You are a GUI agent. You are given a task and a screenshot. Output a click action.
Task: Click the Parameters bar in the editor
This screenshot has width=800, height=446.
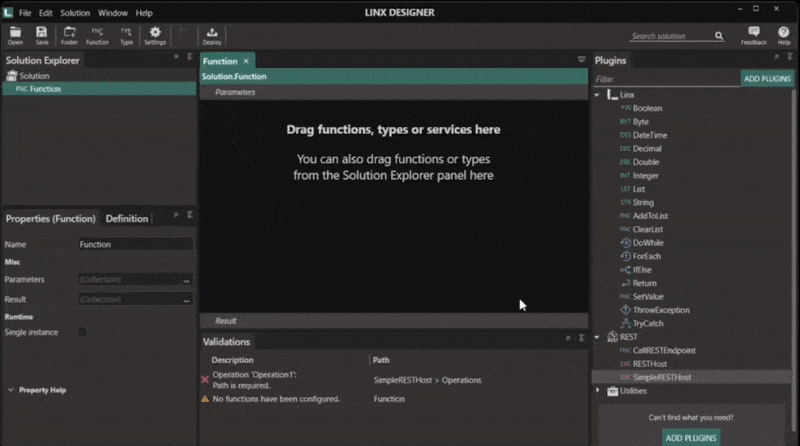pos(393,92)
